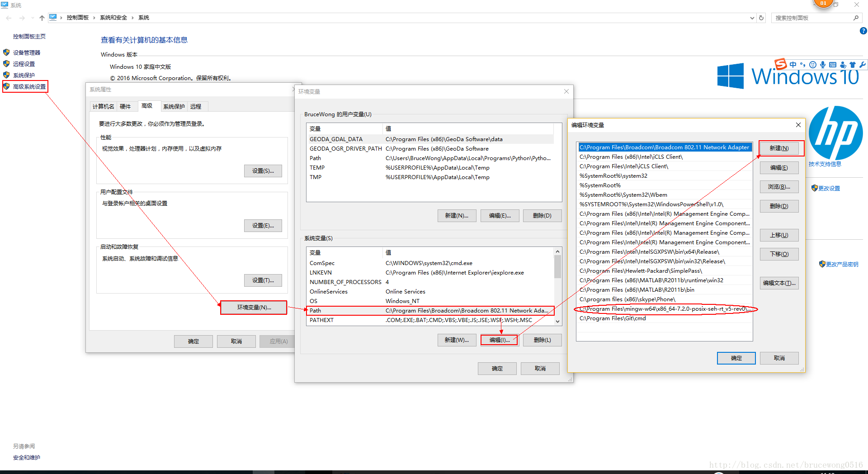The image size is (868, 474).
Task: Click user variables 编辑(E)... button
Action: (x=500, y=215)
